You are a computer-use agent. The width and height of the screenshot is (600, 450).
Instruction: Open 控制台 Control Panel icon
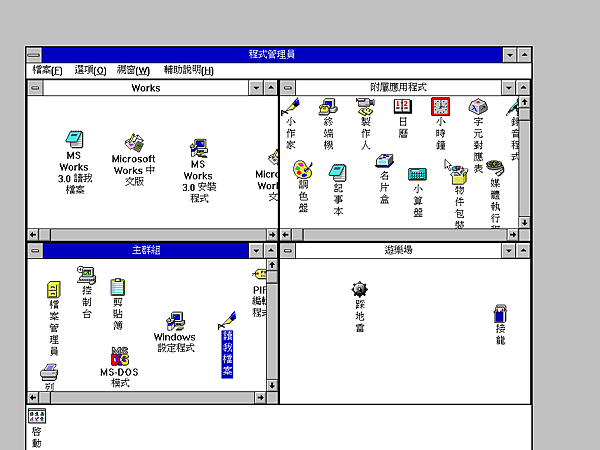click(x=86, y=276)
